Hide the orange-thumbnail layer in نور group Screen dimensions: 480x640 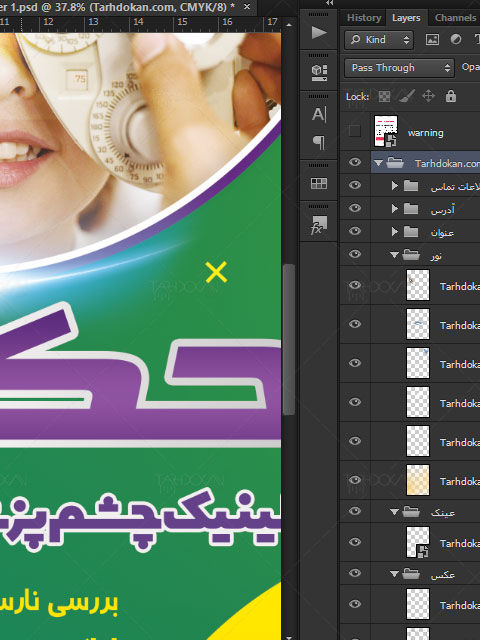click(x=355, y=480)
